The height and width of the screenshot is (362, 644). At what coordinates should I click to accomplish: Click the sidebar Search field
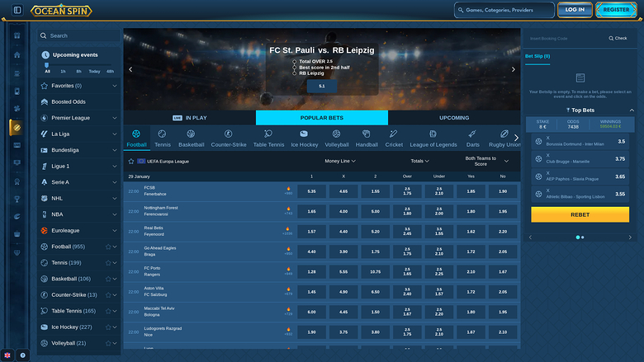(79, 35)
